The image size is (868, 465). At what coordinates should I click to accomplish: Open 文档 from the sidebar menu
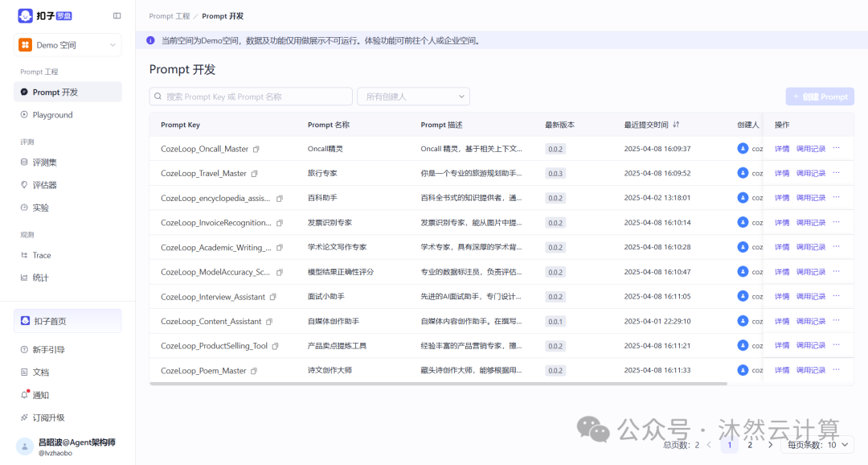(x=38, y=372)
